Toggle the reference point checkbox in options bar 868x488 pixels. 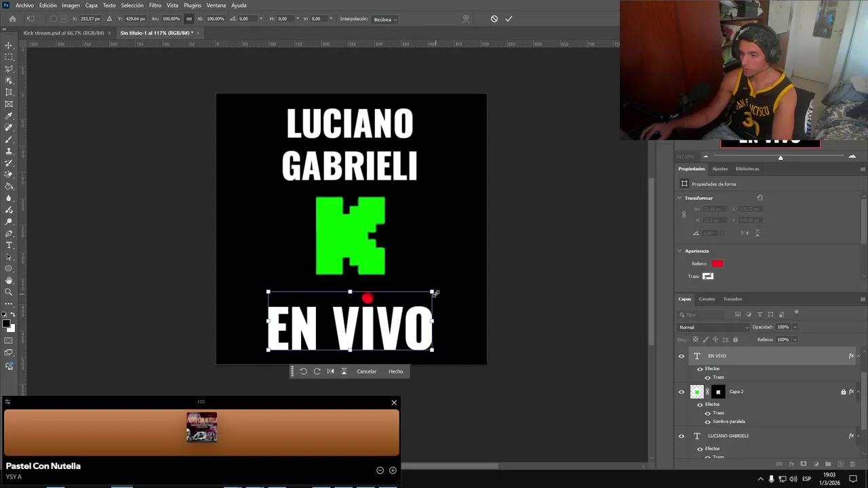coord(53,19)
